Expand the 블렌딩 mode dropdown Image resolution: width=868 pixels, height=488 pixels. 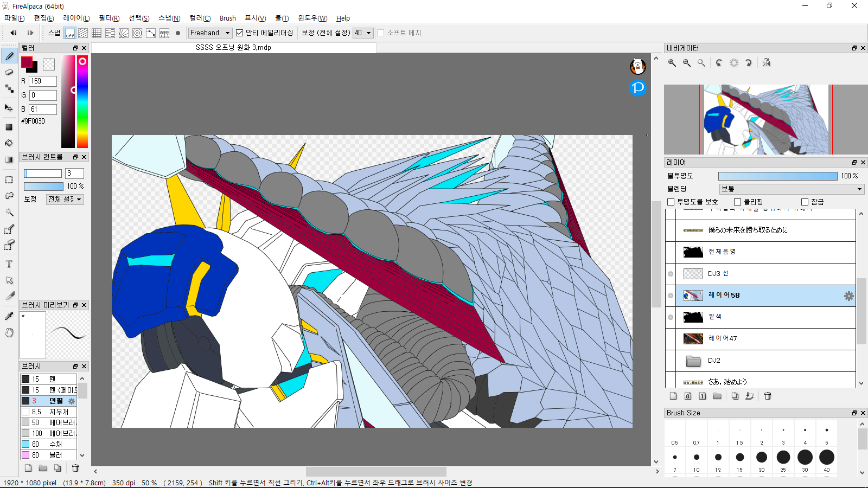click(x=791, y=189)
